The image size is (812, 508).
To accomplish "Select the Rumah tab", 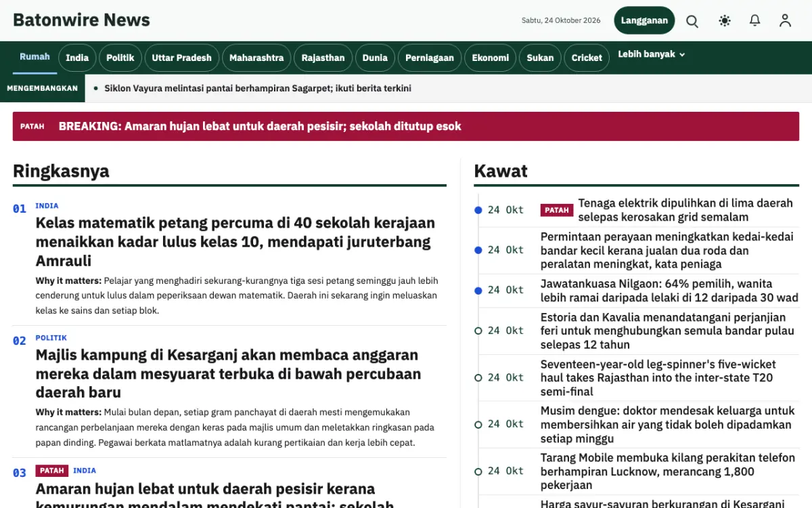I will (x=35, y=57).
